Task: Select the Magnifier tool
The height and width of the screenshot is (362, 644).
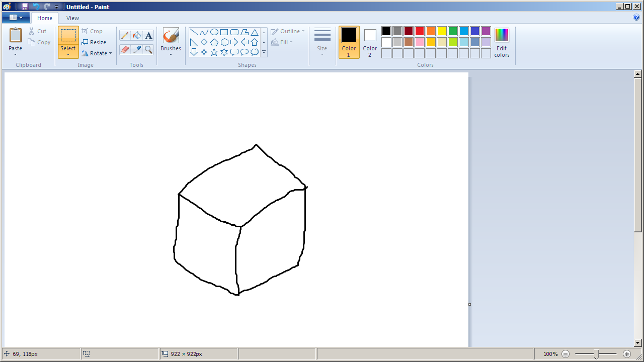Action: pyautogui.click(x=148, y=49)
